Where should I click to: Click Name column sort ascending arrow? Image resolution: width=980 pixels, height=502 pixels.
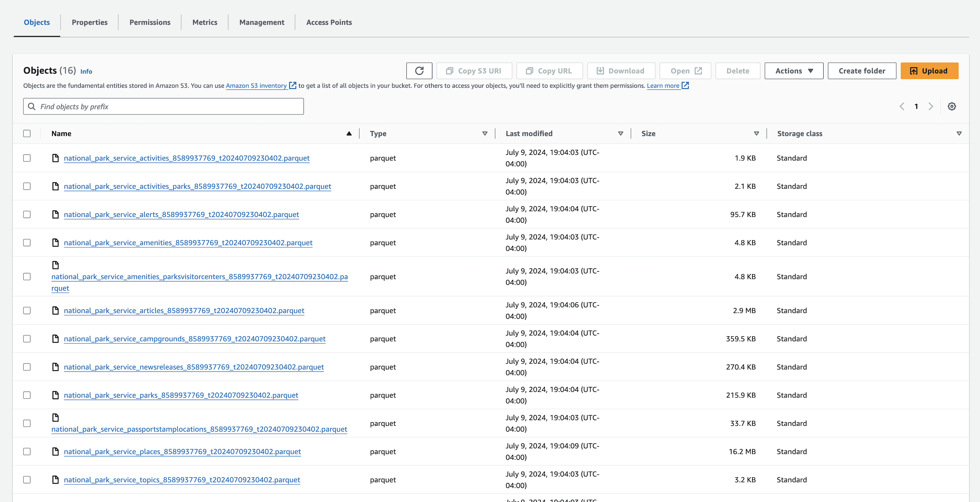point(349,134)
